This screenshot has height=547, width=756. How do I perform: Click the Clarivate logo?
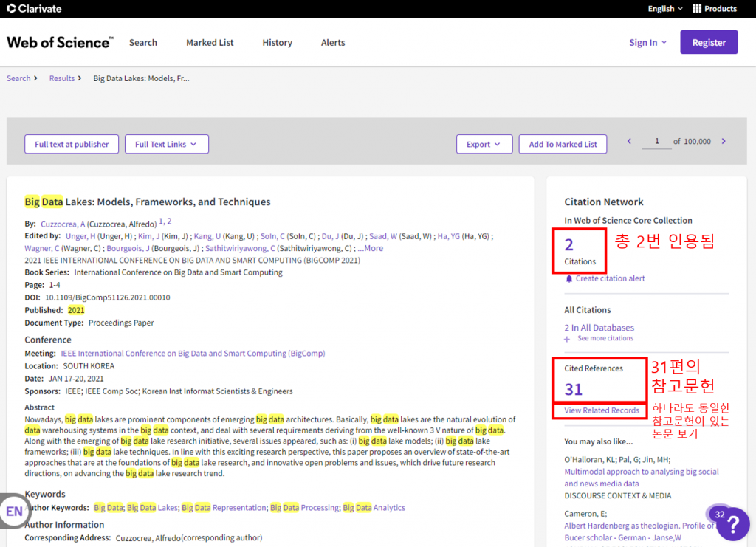point(35,9)
